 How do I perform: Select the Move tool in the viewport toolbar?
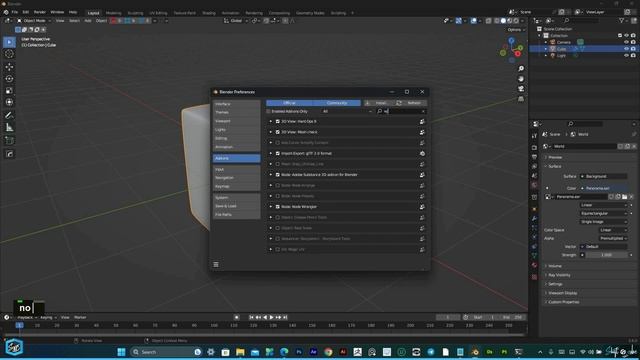pyautogui.click(x=9, y=67)
